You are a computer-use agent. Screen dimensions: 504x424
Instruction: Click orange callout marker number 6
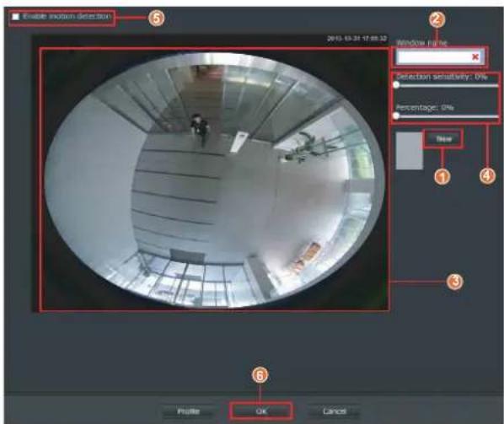click(x=260, y=375)
